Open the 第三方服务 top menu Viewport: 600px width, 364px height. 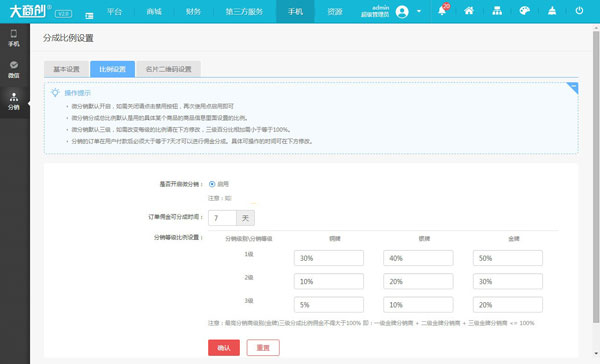point(244,11)
